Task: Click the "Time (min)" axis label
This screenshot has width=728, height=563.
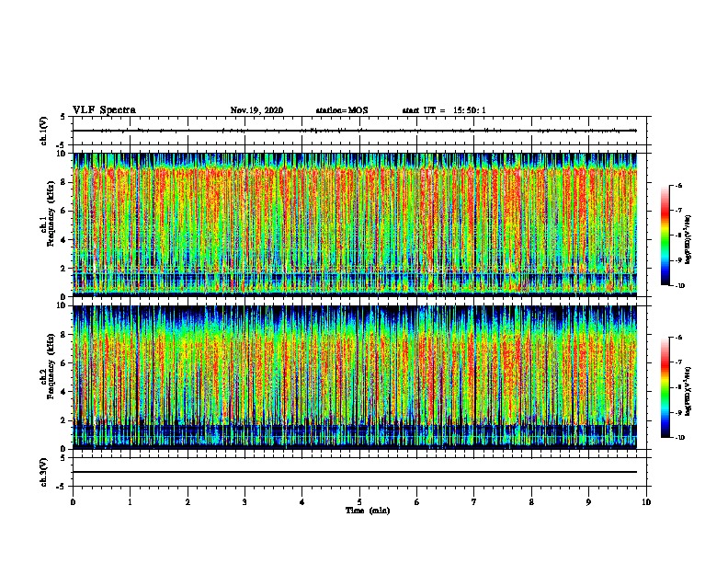Action: [x=368, y=511]
